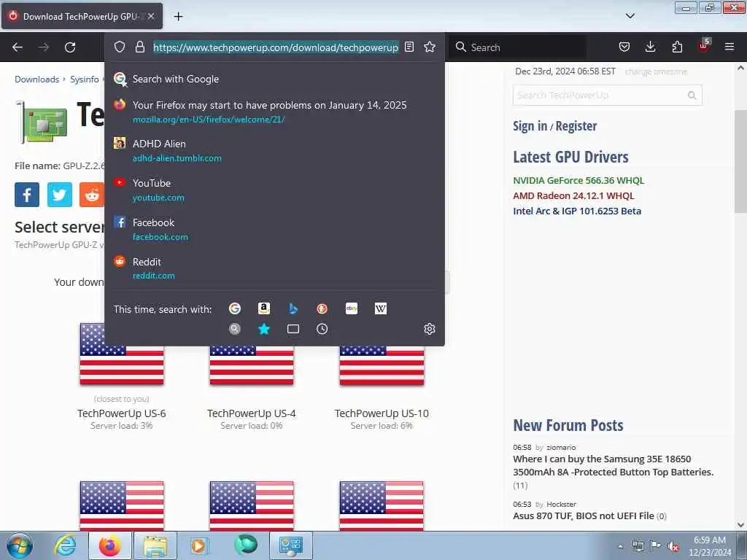Submit TechPowerUp search magnifier icon

pos(692,96)
